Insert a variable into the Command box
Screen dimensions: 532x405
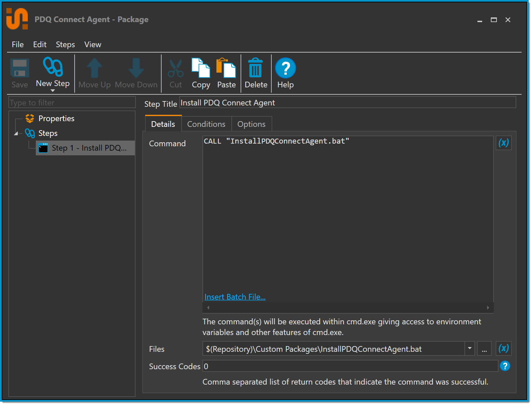click(x=504, y=143)
